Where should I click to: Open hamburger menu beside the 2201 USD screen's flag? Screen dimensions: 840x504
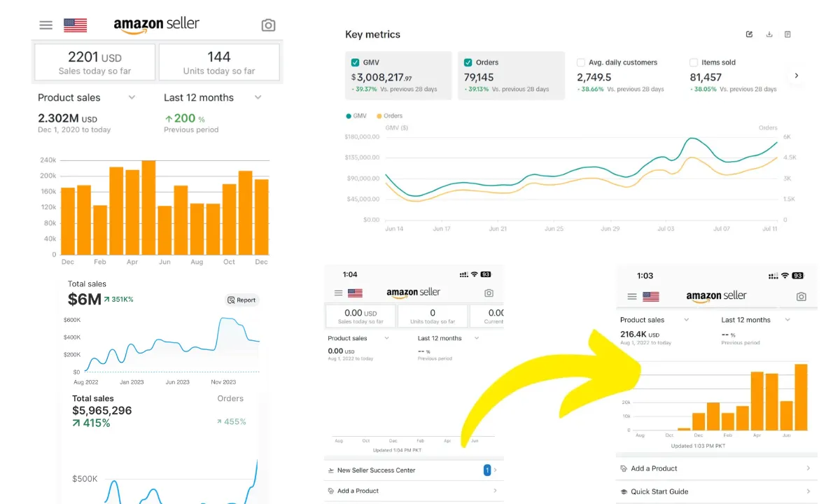pos(45,25)
